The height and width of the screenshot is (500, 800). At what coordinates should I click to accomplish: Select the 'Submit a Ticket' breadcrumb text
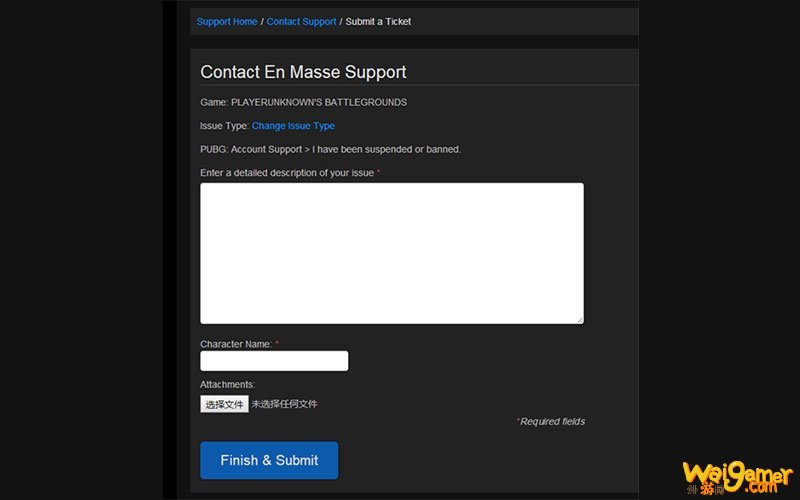point(378,21)
